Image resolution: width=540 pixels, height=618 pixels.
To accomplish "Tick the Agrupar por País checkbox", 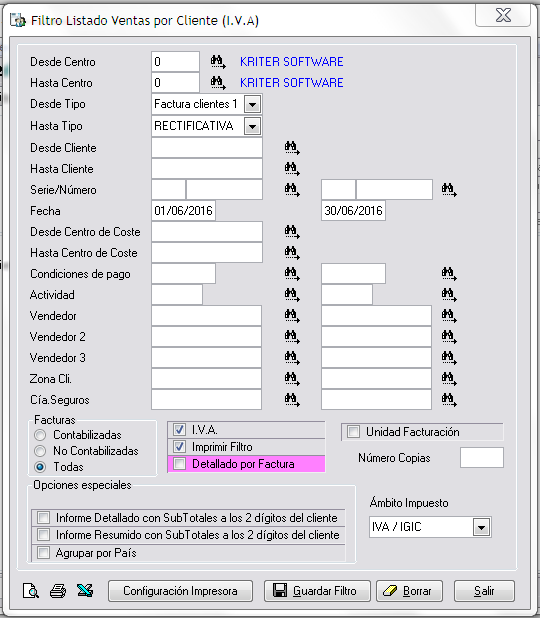I will point(43,553).
